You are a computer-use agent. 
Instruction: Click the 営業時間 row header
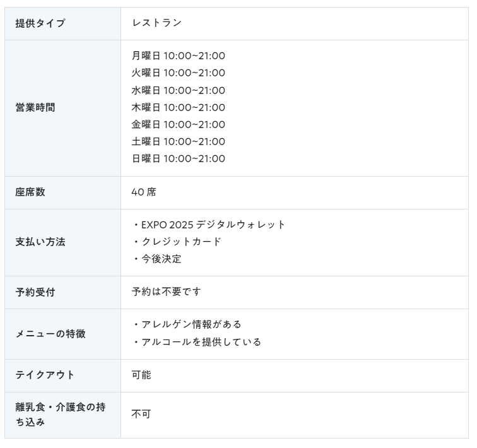coord(35,107)
